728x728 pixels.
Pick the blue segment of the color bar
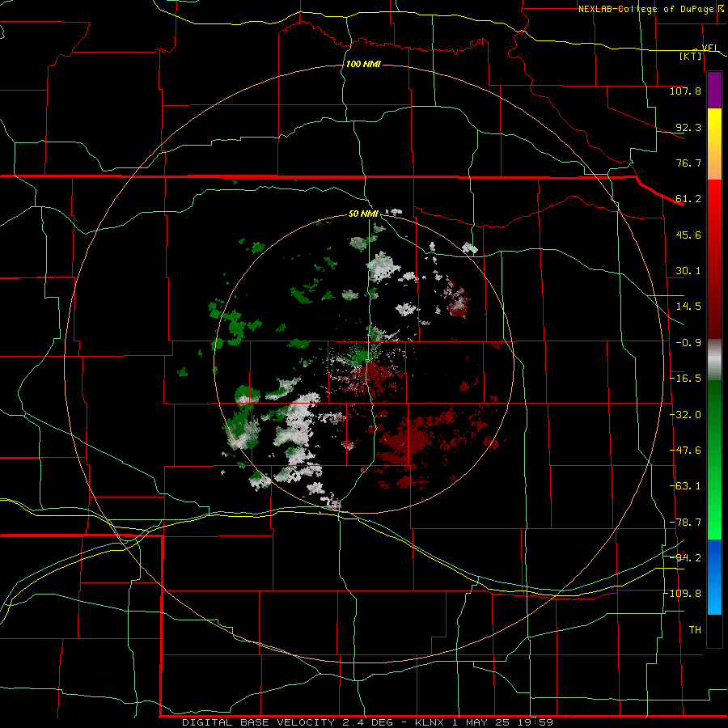pyautogui.click(x=714, y=577)
